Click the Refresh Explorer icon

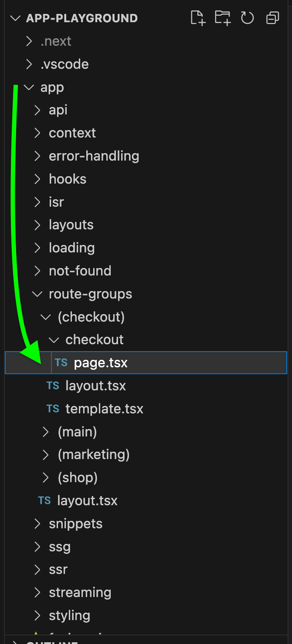[247, 18]
